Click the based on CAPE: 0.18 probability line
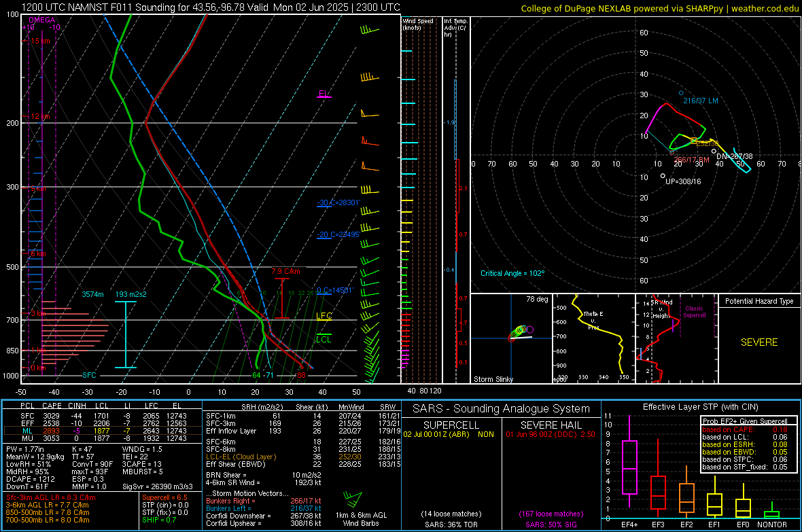802x532 pixels. (x=745, y=429)
